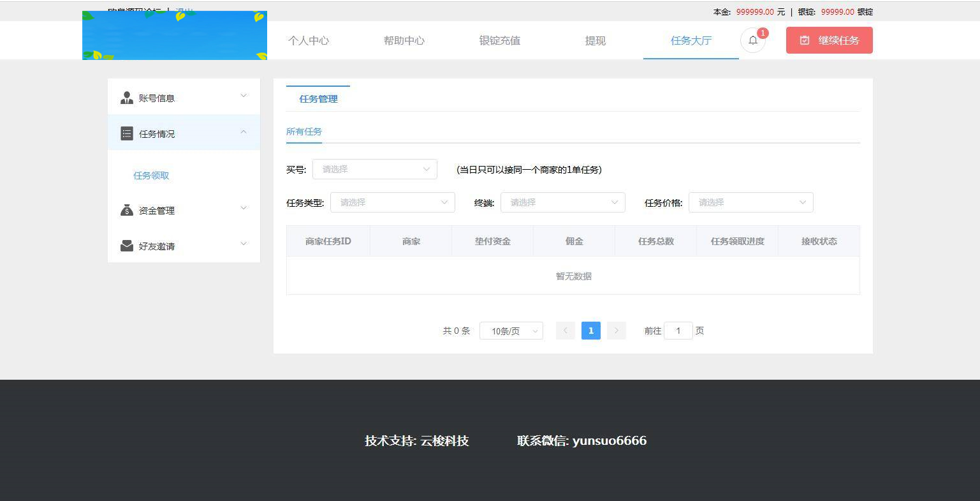Open the 任务类型 dropdown
The height and width of the screenshot is (501, 980).
tap(392, 202)
